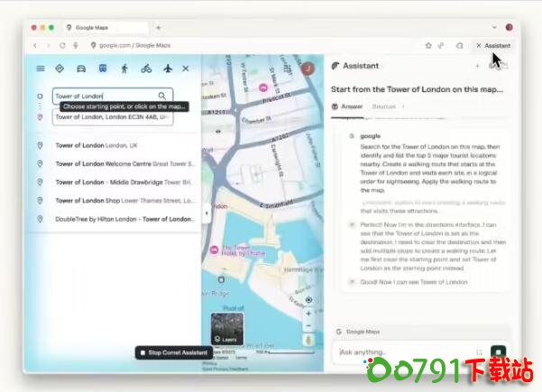
Task: Open the Google account avatar on map
Action: 308,68
